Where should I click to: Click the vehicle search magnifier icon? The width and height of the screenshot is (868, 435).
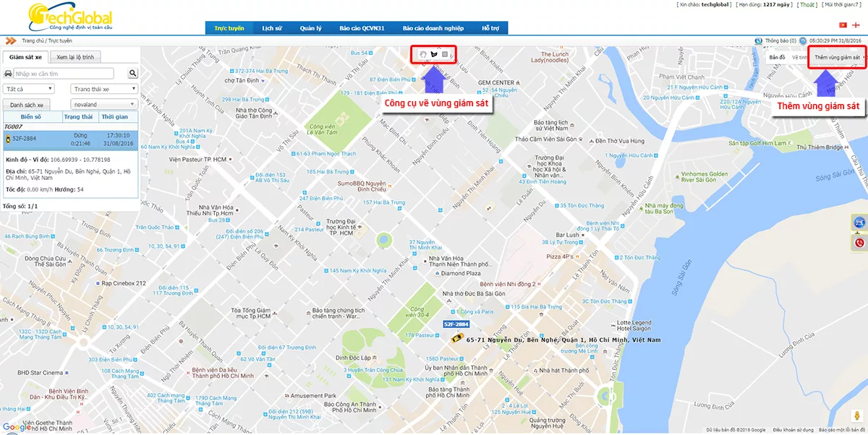point(133,74)
